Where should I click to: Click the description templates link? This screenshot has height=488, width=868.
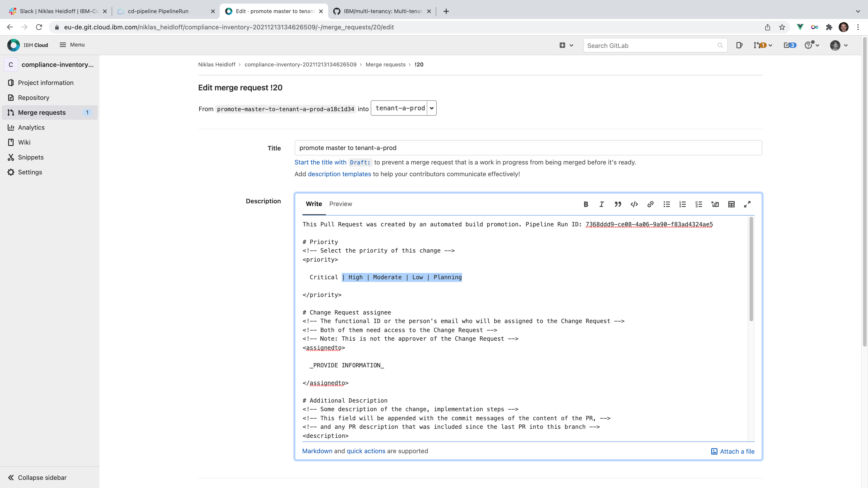coord(339,174)
